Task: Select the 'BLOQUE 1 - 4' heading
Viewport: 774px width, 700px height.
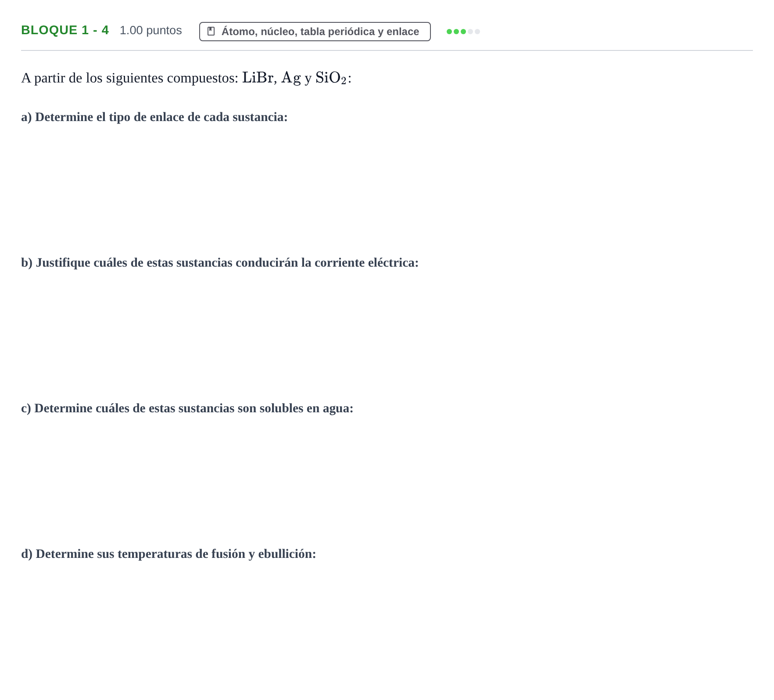Action: pyautogui.click(x=65, y=30)
